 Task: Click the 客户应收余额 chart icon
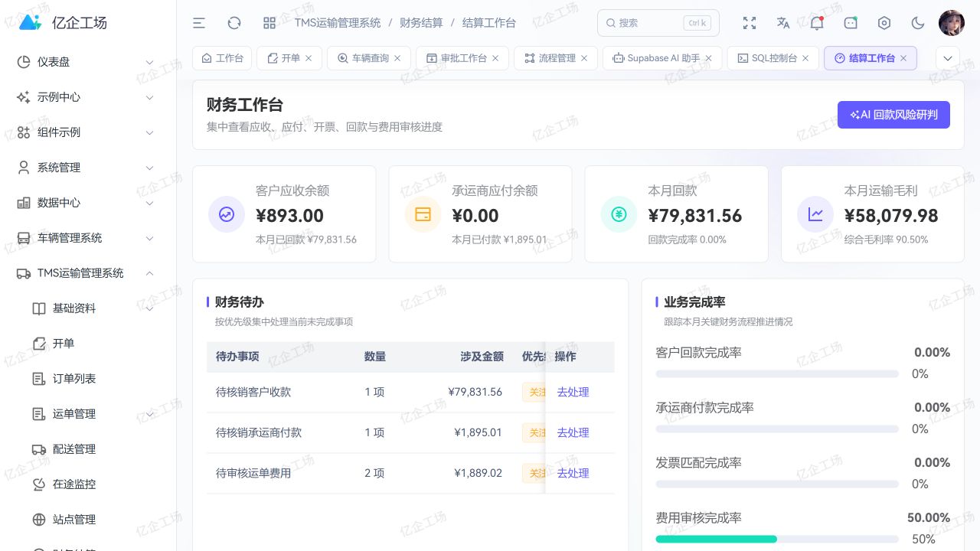pyautogui.click(x=227, y=214)
